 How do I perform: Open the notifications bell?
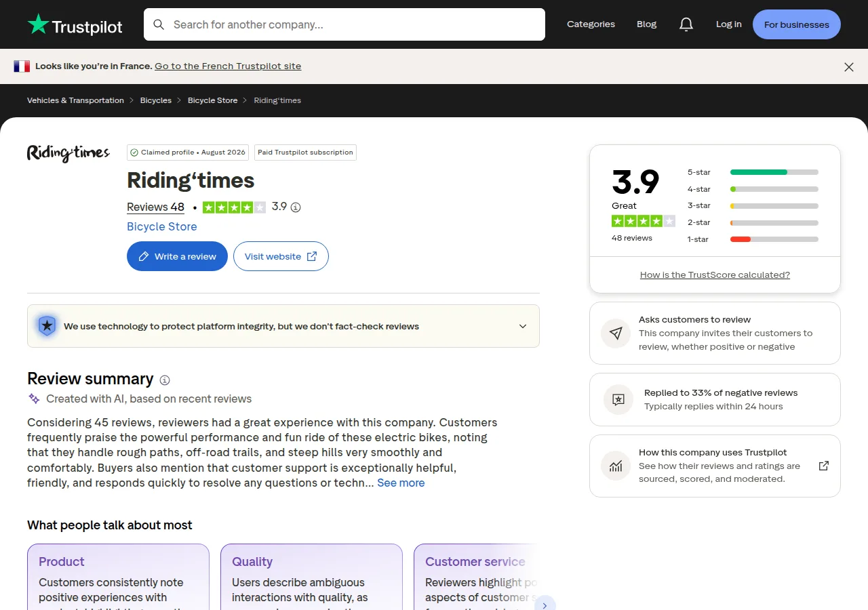point(686,24)
